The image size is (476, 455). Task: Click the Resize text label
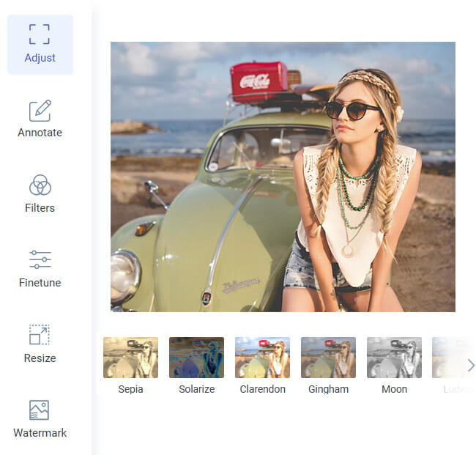coord(40,358)
